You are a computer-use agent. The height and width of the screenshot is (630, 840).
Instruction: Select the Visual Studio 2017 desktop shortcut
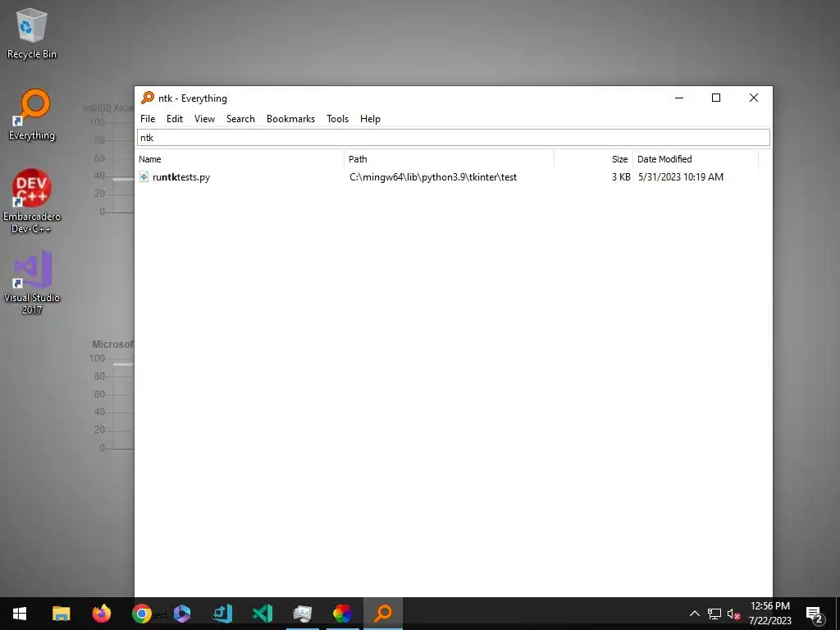[x=32, y=282]
